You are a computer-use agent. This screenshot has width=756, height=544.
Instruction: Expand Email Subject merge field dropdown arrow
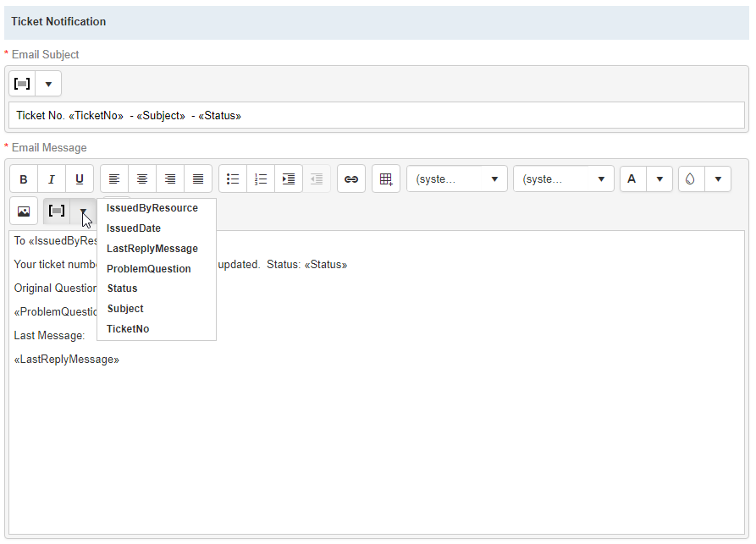48,84
